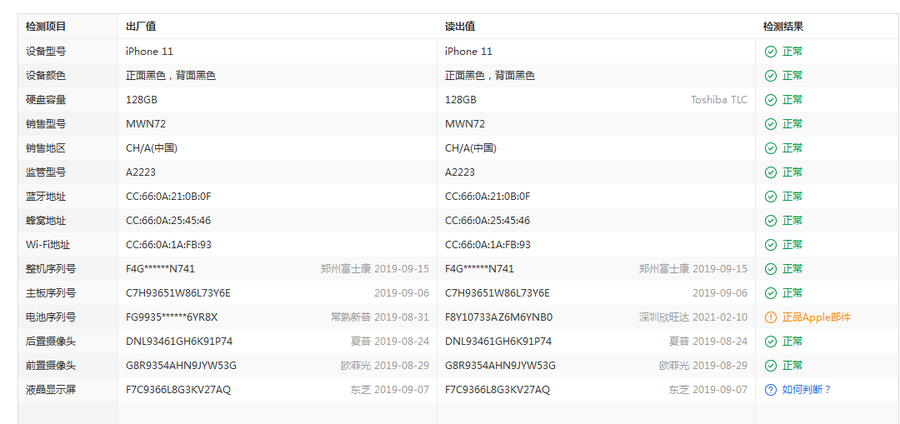
Task: Select the 销售型号 row label
Action: tap(45, 124)
